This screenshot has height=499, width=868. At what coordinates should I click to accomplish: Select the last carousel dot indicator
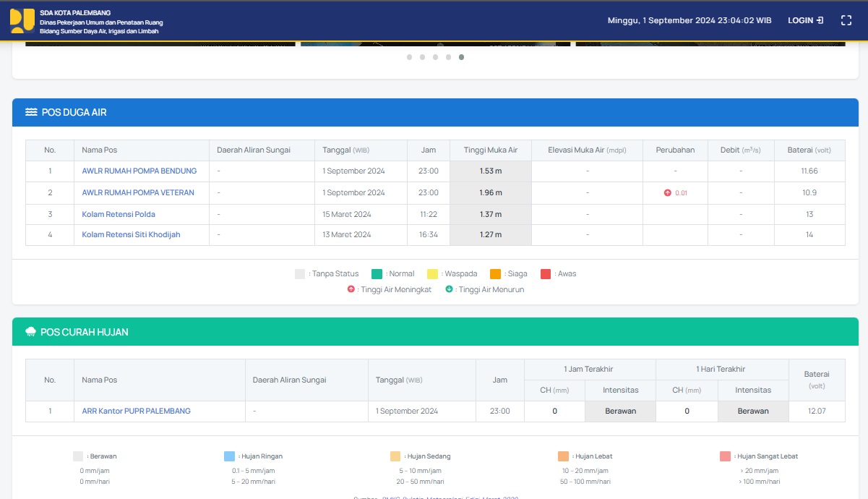[x=462, y=57]
